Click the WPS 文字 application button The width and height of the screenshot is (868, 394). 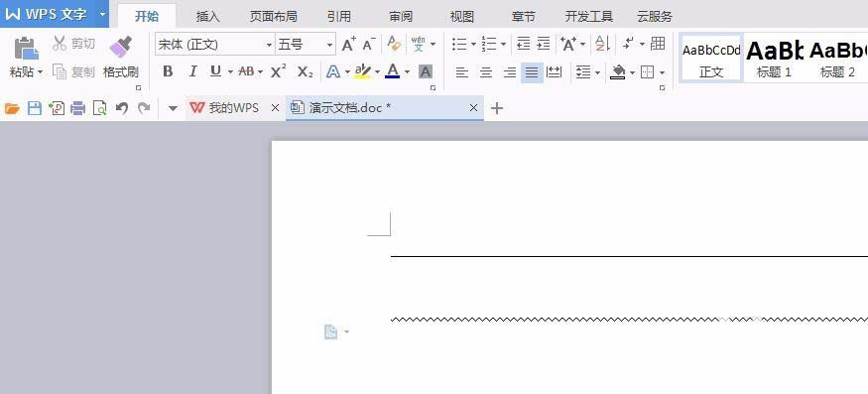[x=47, y=14]
